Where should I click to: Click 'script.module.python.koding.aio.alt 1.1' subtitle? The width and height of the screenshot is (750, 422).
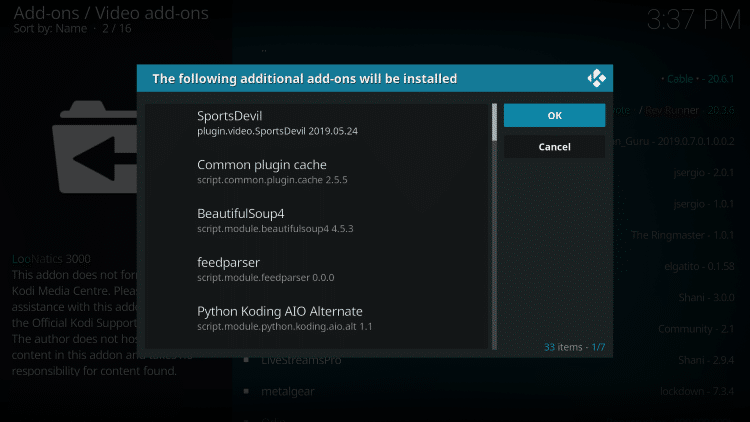[x=285, y=326]
